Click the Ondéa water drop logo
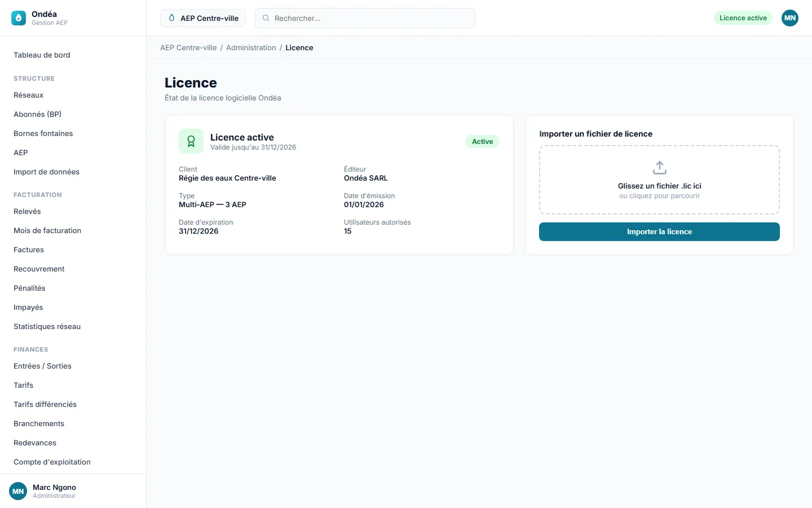The width and height of the screenshot is (812, 508). tap(19, 18)
